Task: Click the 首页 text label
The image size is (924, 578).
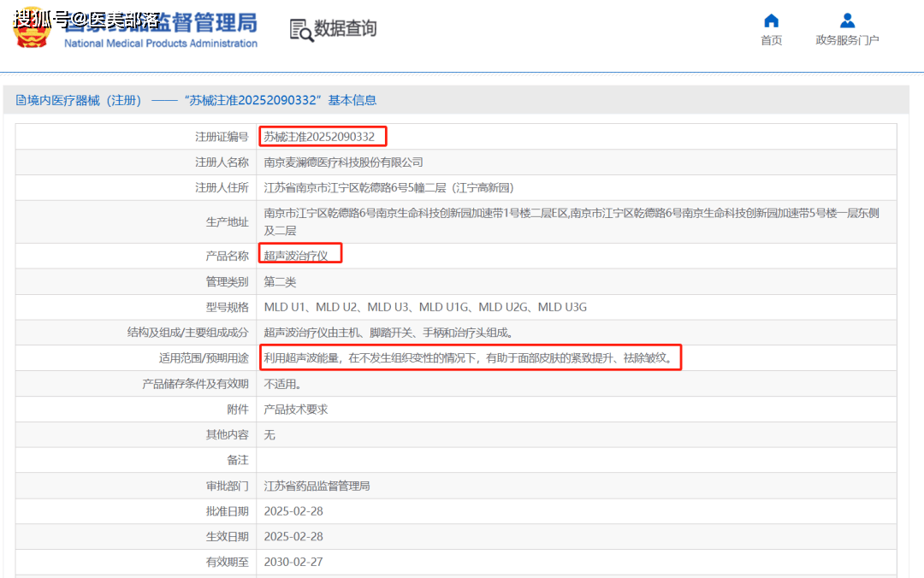Action: pyautogui.click(x=771, y=40)
